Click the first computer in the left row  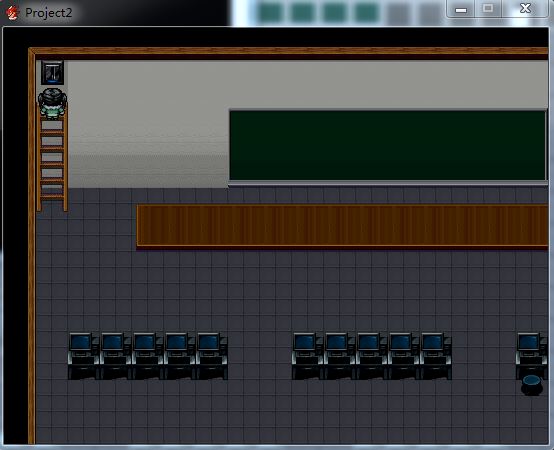point(83,356)
